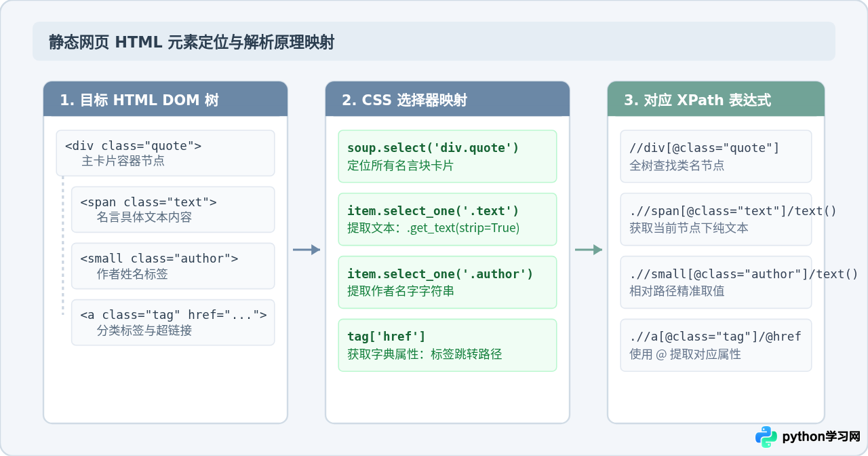
Task: Click the .//small[@class="author"]/text() XPath card
Action: pyautogui.click(x=716, y=282)
